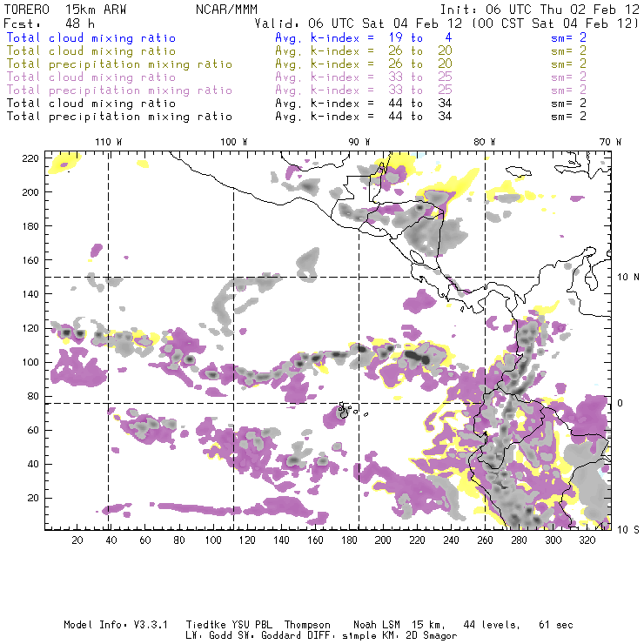Viewport: 644px width, 644px height.
Task: Click the "80 W" longitude label
Action: click(485, 142)
